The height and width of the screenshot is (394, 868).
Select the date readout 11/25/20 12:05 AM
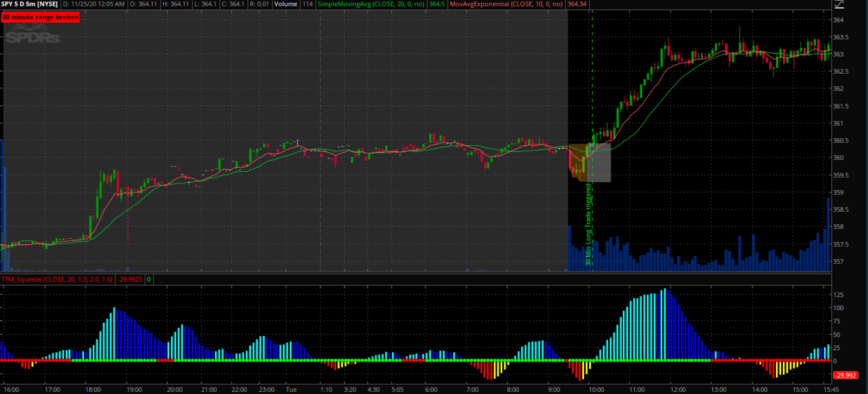point(94,4)
